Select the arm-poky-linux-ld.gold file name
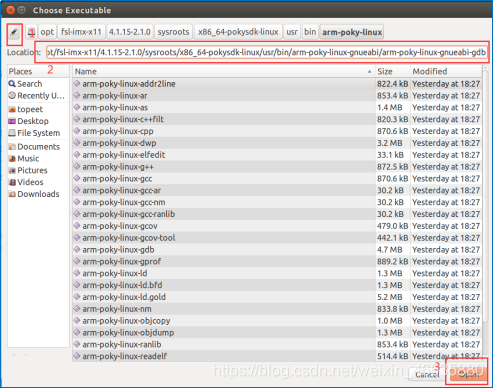The width and height of the screenshot is (494, 389). point(124,297)
